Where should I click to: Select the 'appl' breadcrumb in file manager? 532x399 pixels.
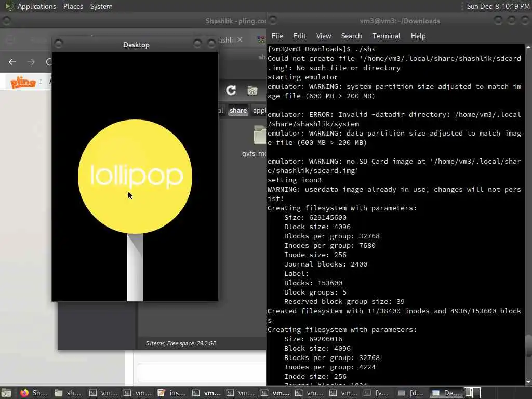pos(259,110)
